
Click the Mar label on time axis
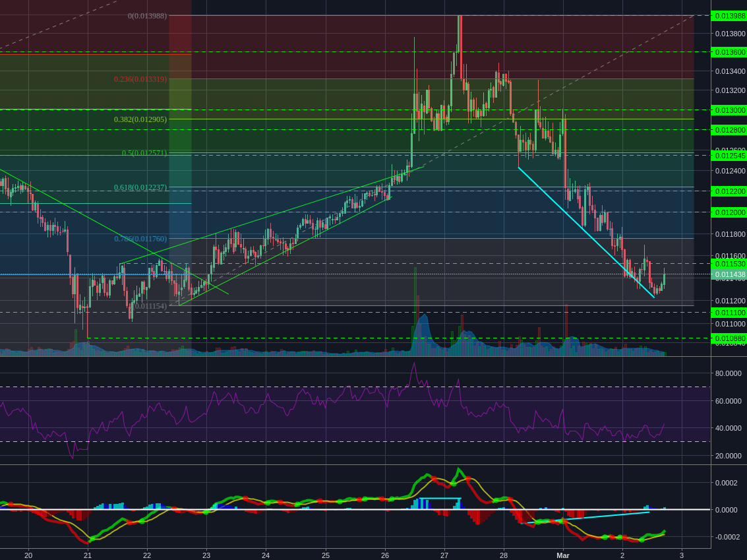coord(563,555)
